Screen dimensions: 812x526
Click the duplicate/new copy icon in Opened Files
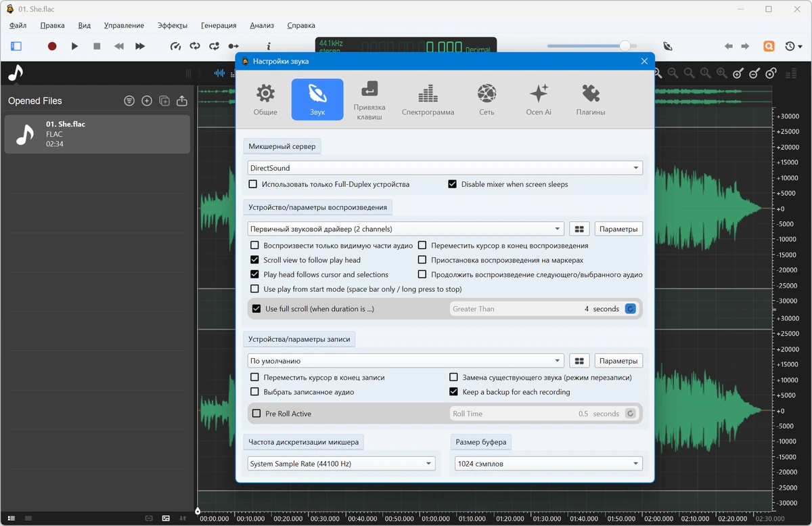pyautogui.click(x=164, y=101)
